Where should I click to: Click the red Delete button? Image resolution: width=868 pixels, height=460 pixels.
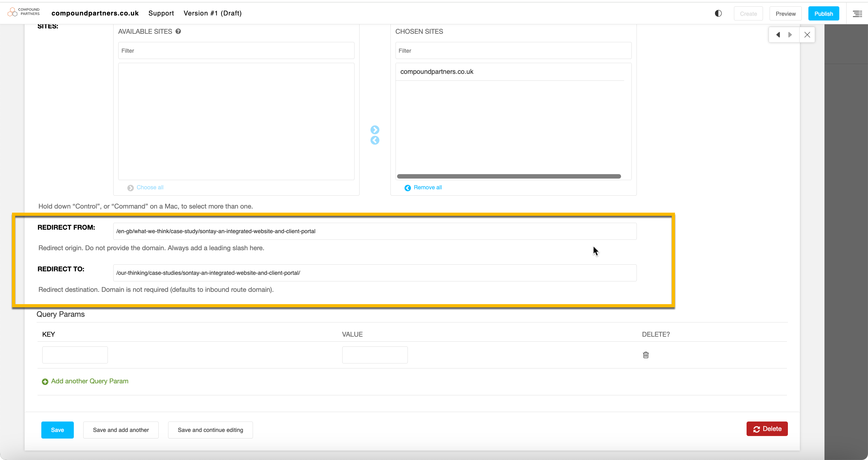(x=767, y=429)
